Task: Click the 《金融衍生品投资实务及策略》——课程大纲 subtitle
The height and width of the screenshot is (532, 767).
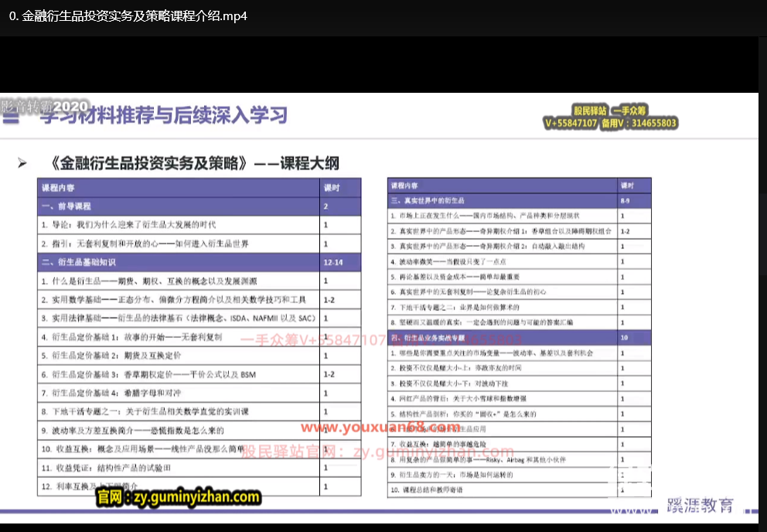Action: pyautogui.click(x=195, y=163)
